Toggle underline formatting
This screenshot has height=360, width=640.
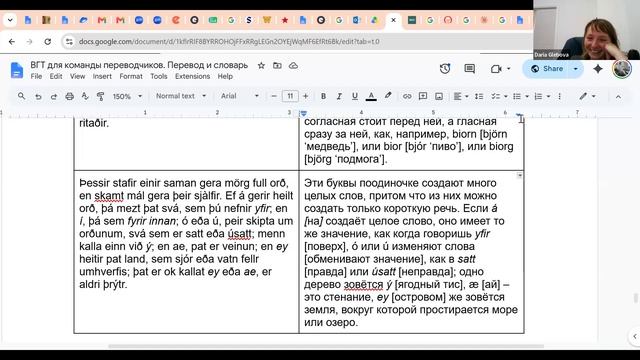pyautogui.click(x=355, y=96)
